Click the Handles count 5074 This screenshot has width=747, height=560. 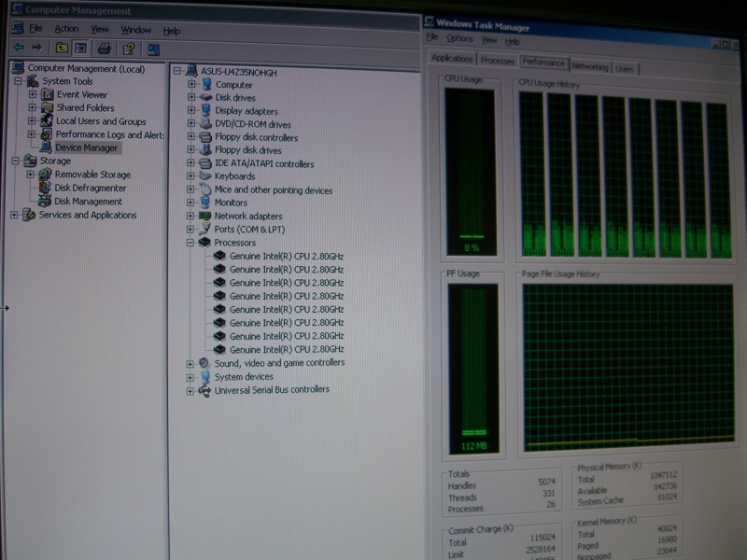[x=546, y=482]
